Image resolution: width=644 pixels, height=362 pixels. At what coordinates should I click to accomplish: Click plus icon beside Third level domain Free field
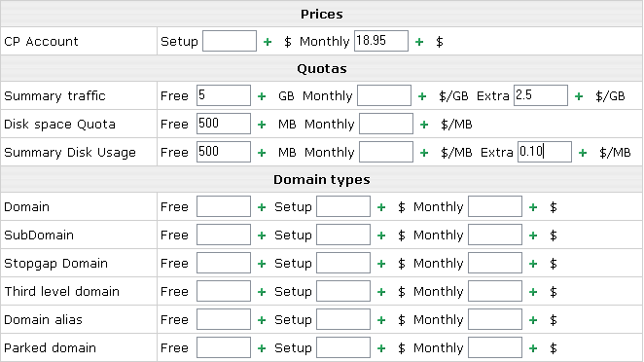pyautogui.click(x=262, y=292)
